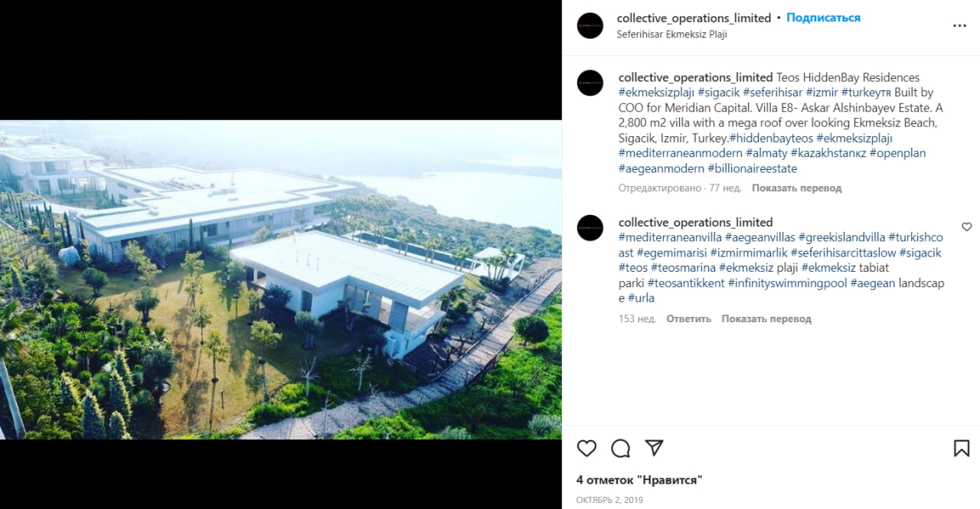The height and width of the screenshot is (509, 980).
Task: Follow the account via Подписаться
Action: pos(823,18)
